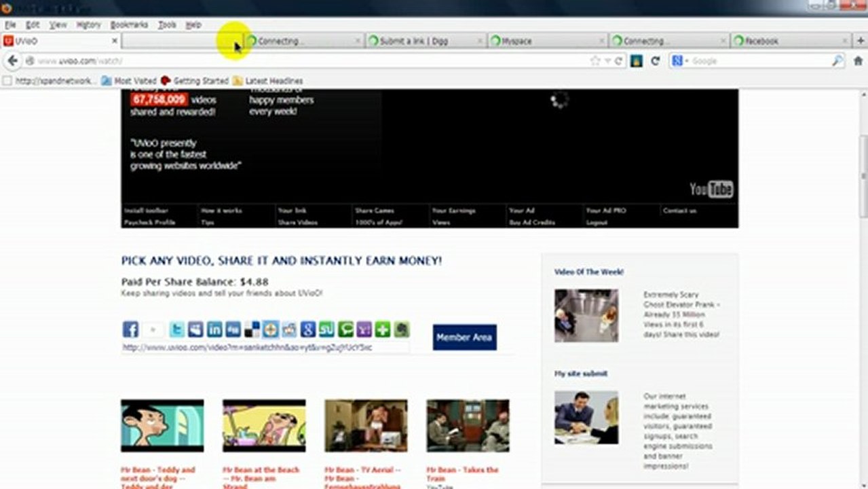868x489 pixels.
Task: Open the elevator prank Video Of The Week thumbnail
Action: pyautogui.click(x=586, y=315)
